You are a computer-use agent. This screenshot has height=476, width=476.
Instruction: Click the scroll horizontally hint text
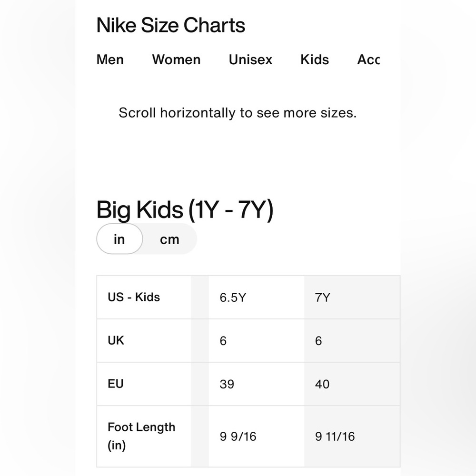point(238,113)
